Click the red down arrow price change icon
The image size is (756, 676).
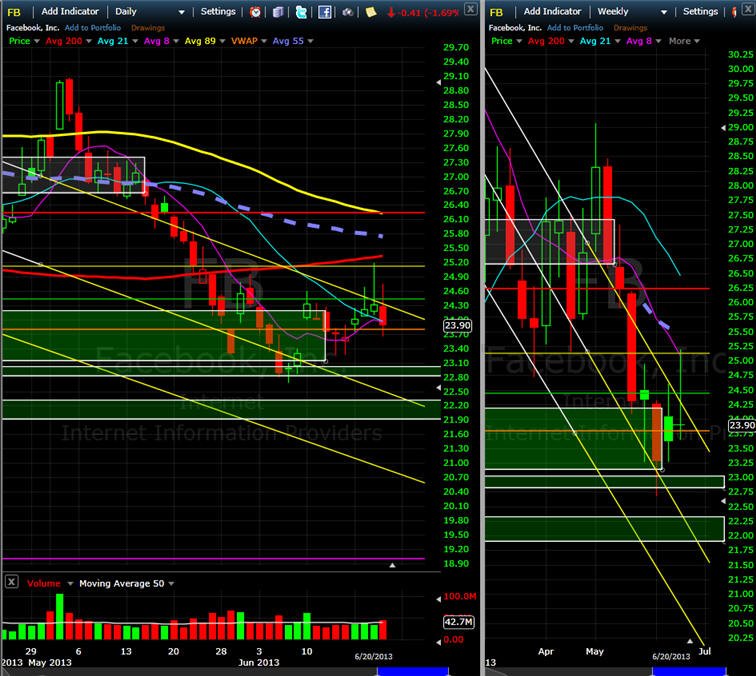(391, 12)
